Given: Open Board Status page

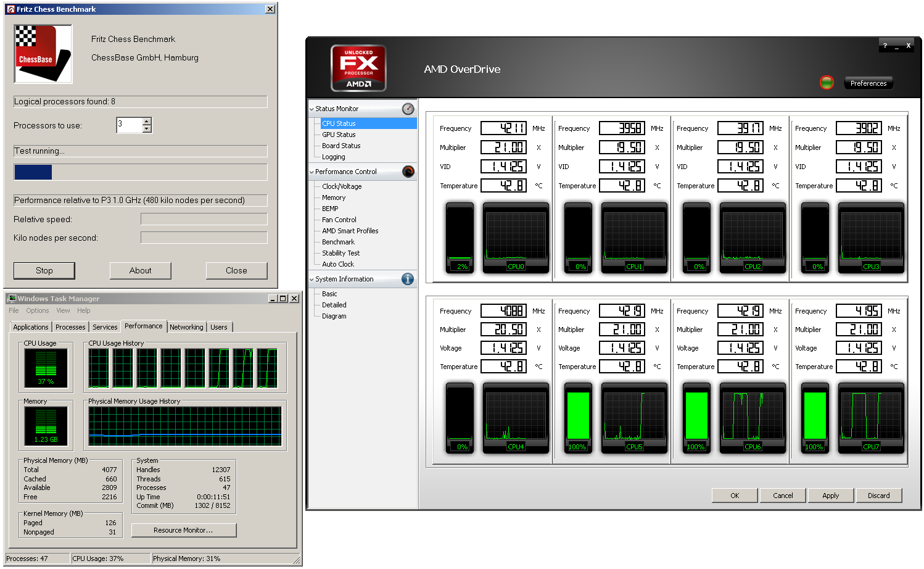Looking at the screenshot, I should tap(341, 146).
